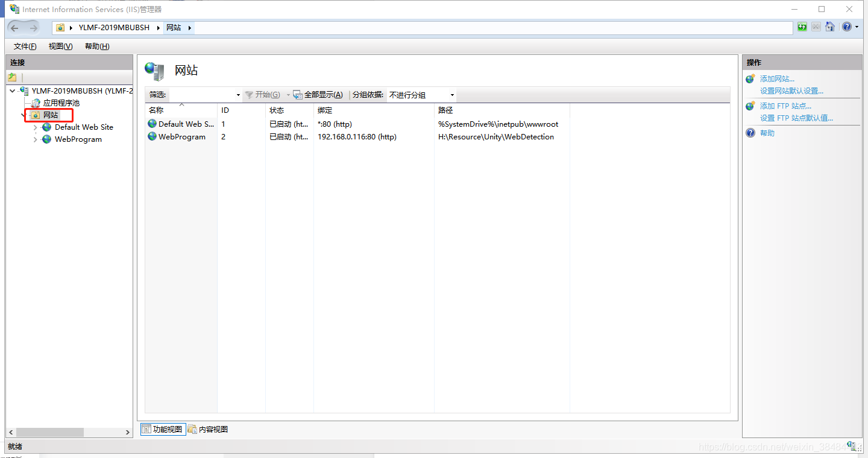Expand Default Web Site in the tree

click(36, 127)
